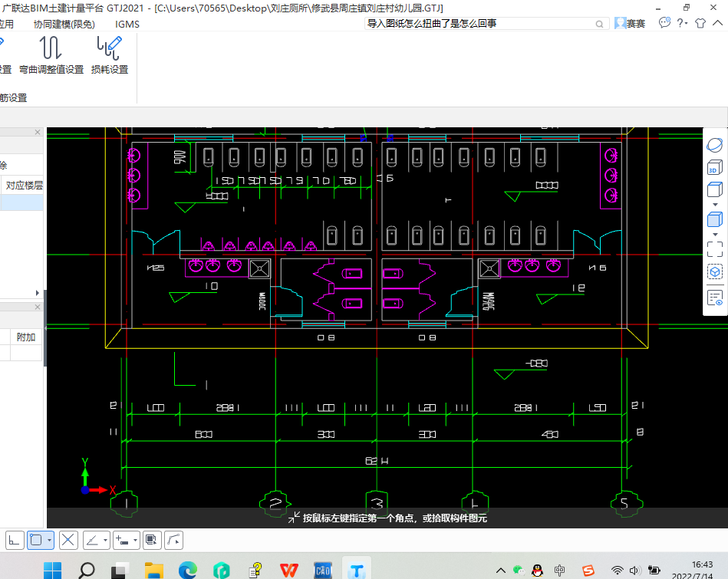Open taskbar search magnifier

(87, 571)
